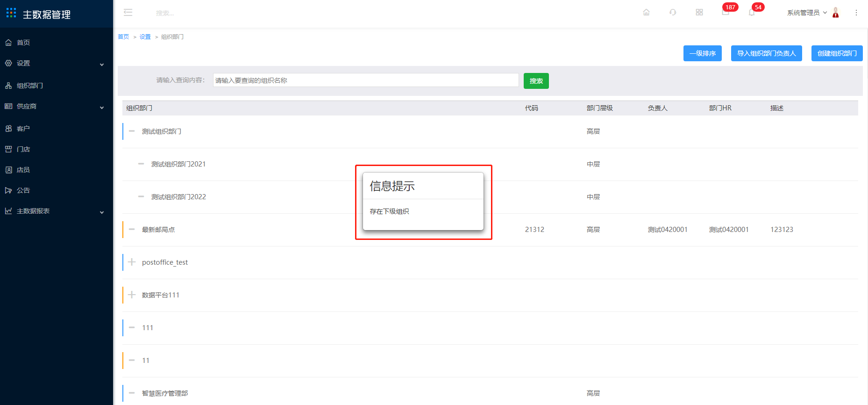The height and width of the screenshot is (405, 868).
Task: Open the vertical more-options menu
Action: (x=856, y=13)
